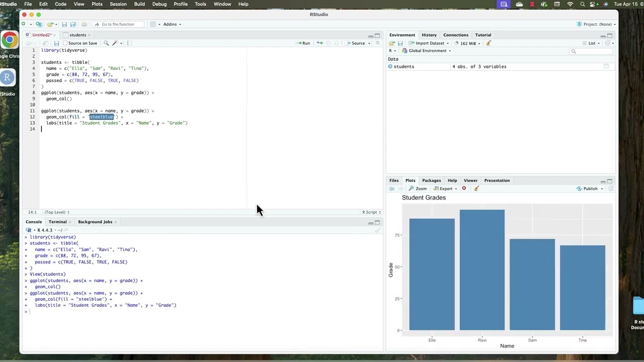Click the print icon in the main toolbar
The width and height of the screenshot is (644, 362).
pos(84,24)
